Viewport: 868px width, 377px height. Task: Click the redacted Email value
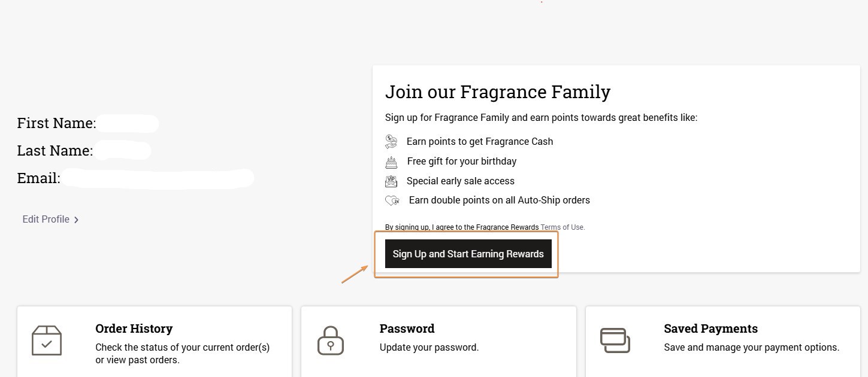pyautogui.click(x=159, y=178)
